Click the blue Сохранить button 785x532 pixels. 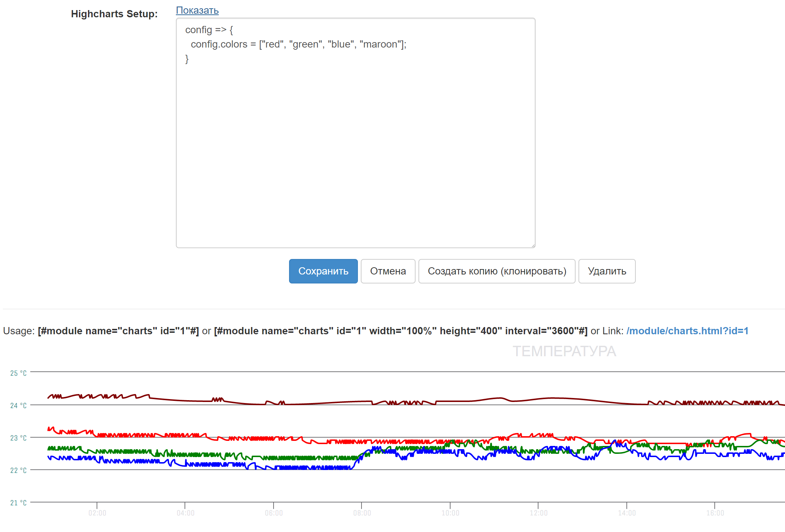point(323,271)
